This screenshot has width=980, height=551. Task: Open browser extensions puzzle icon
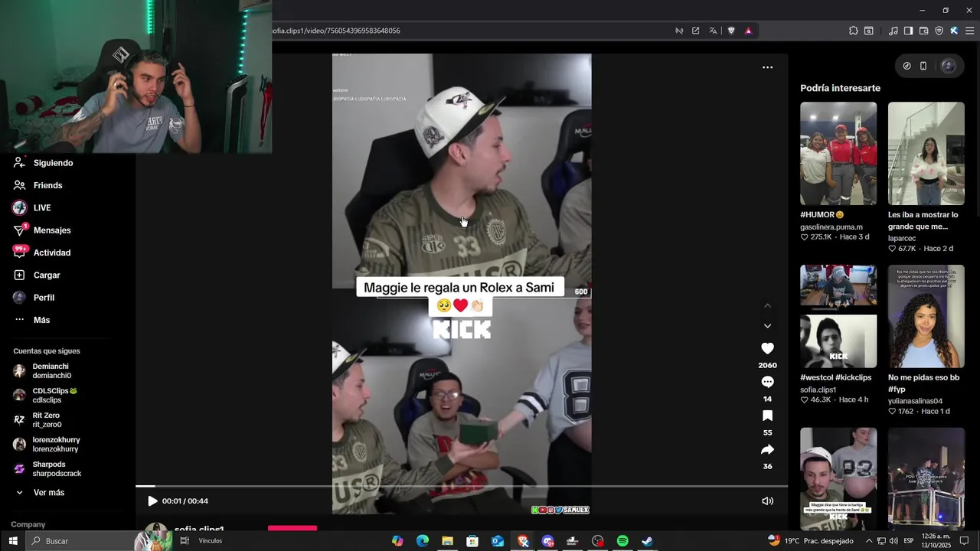tap(854, 31)
